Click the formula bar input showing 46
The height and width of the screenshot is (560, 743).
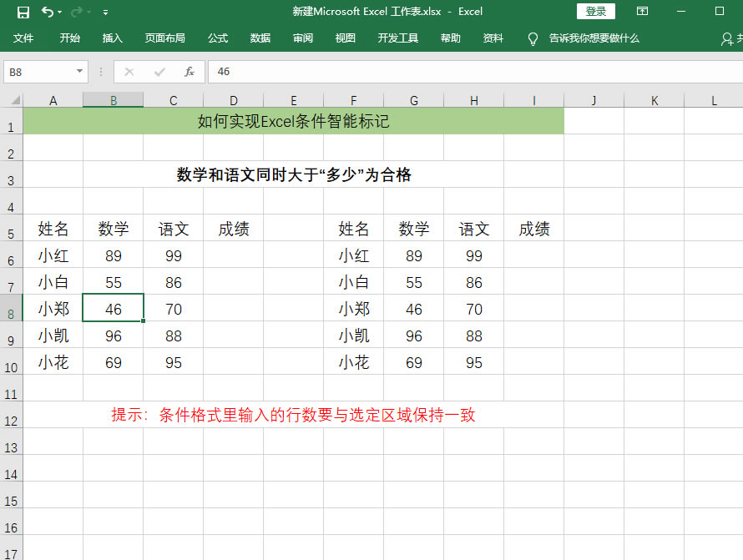(x=468, y=72)
